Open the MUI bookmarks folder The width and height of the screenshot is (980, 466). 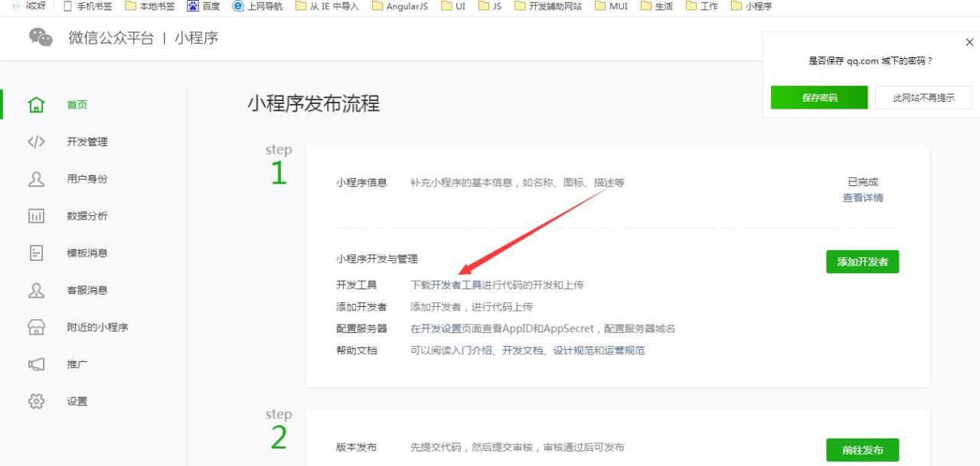point(611,6)
